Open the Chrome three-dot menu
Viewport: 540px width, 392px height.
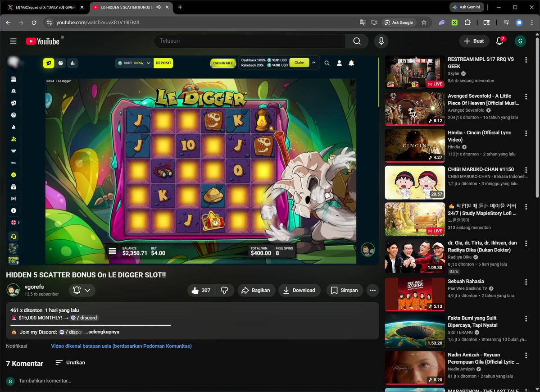532,23
